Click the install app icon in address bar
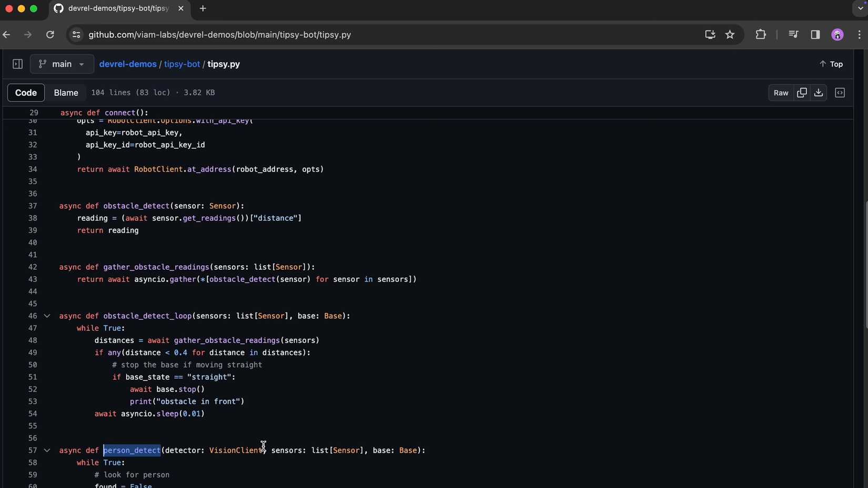The width and height of the screenshot is (868, 488). coord(710,35)
